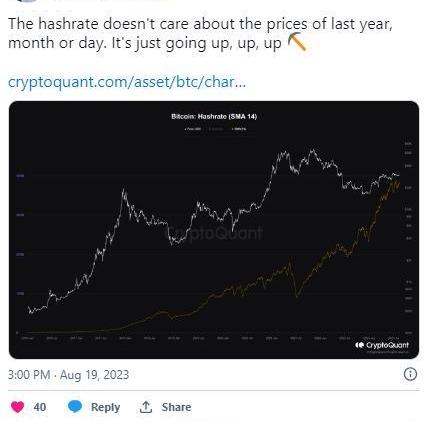The image size is (425, 422).
Task: Click the profile avatar above the tweet
Action: (27, 1)
